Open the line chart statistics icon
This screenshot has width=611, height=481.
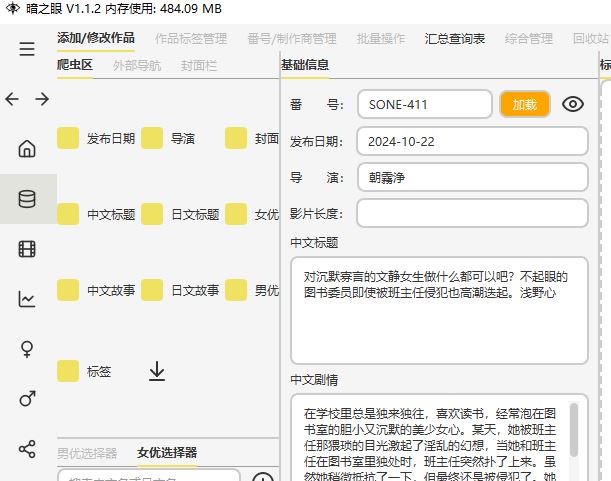[x=27, y=298]
